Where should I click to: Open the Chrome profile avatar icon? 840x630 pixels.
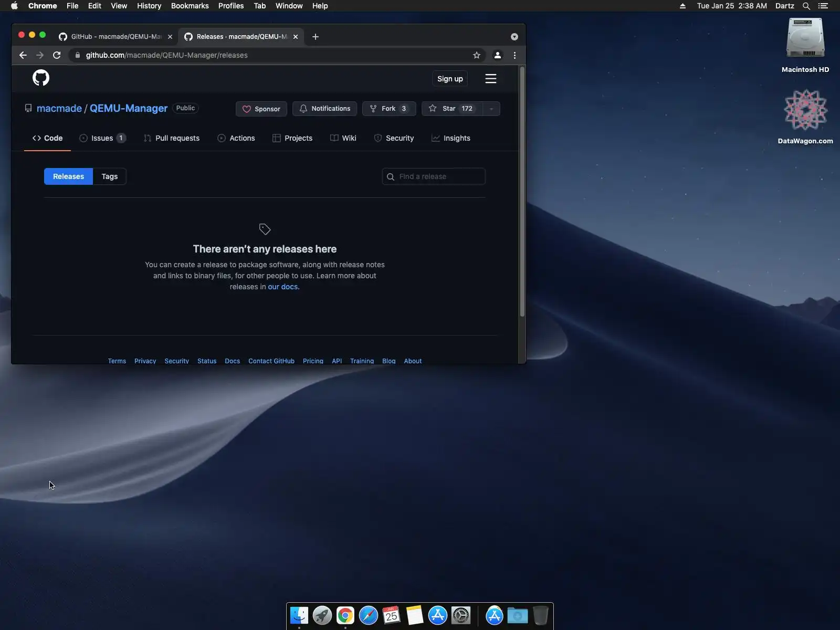tap(498, 55)
